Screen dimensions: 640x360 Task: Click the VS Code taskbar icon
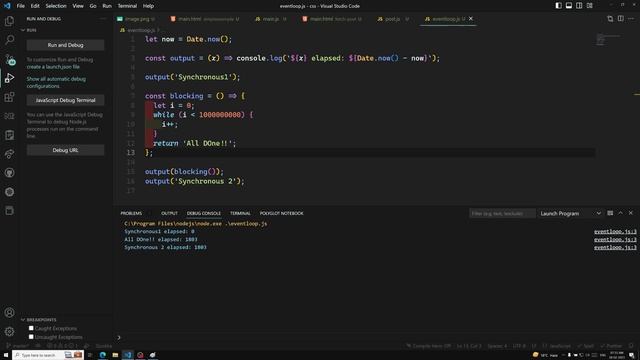click(x=128, y=355)
